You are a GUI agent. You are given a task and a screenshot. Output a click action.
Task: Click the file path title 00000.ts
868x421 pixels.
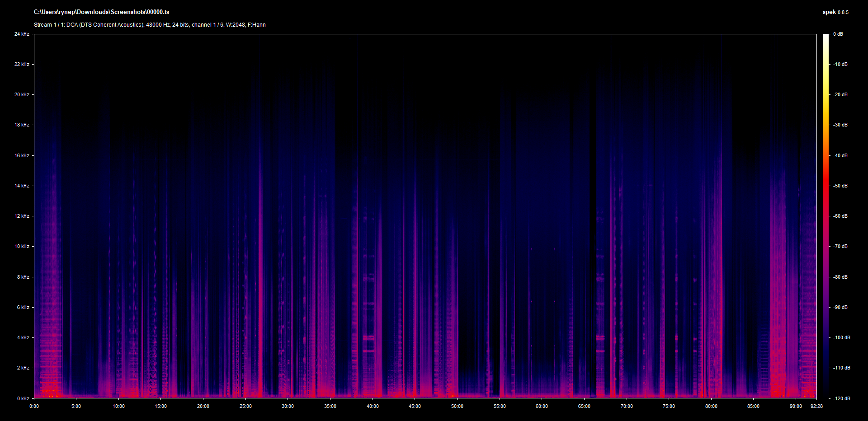101,12
